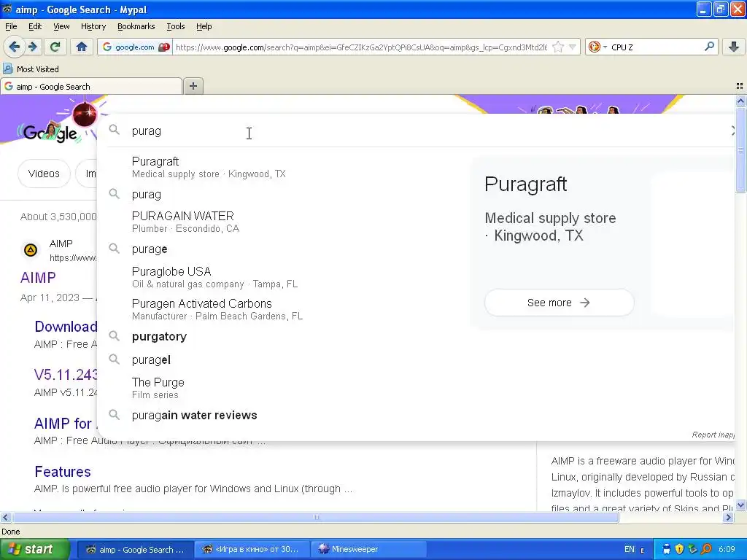Click the CPU Z search field
747x560 pixels.
pyautogui.click(x=656, y=47)
